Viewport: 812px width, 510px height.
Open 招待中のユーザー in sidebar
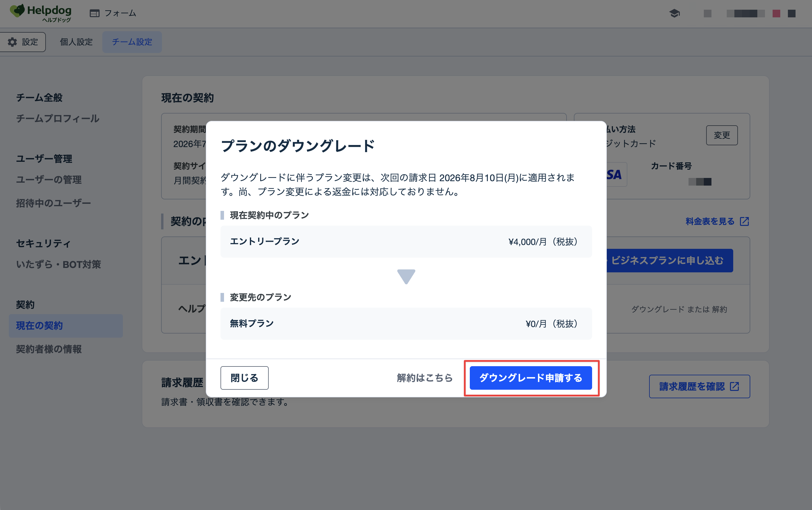click(x=54, y=204)
